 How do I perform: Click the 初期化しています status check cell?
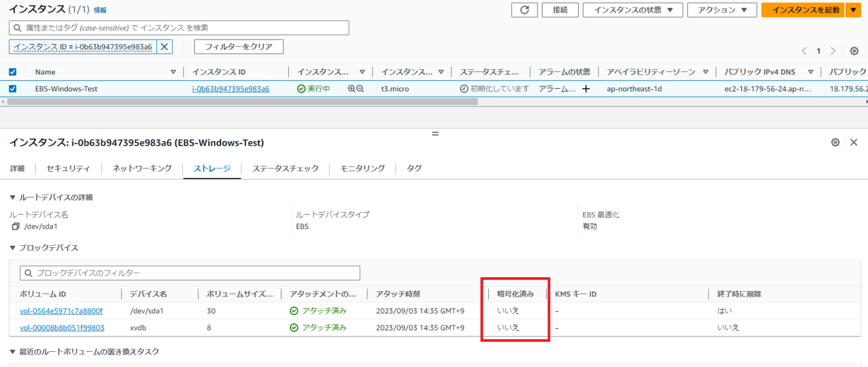point(494,89)
